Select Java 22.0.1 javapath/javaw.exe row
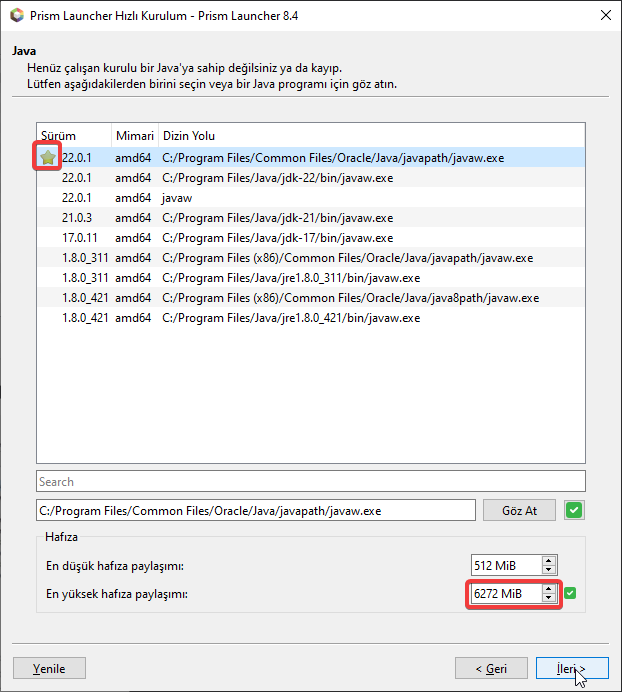Viewport: 622px width, 692px height. point(311,158)
